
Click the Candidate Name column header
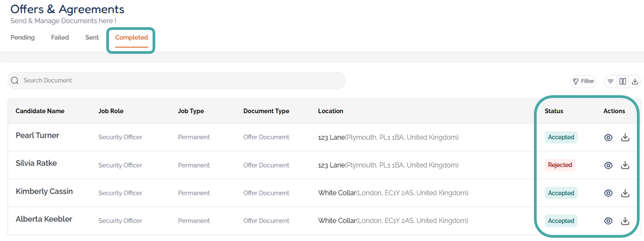[x=40, y=111]
